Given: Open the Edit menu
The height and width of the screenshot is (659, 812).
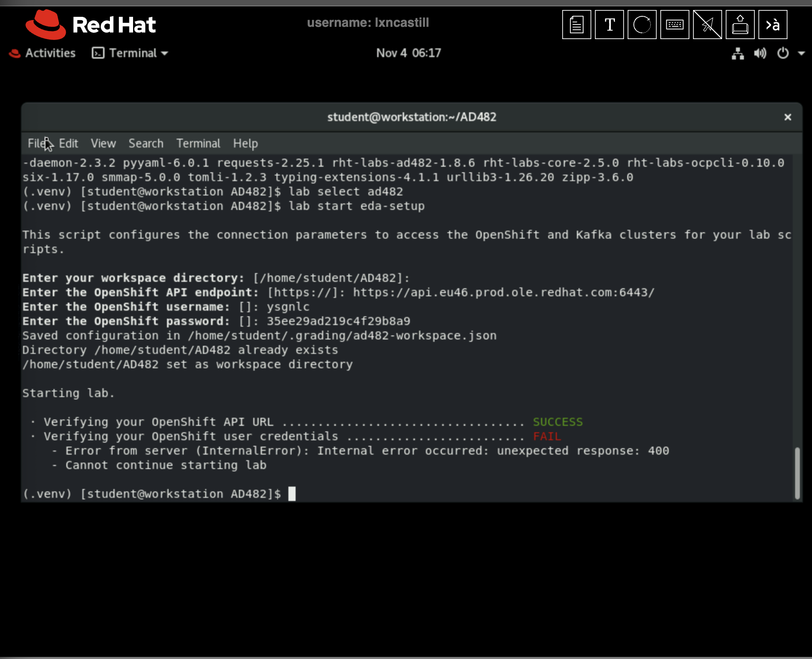Looking at the screenshot, I should (x=69, y=144).
